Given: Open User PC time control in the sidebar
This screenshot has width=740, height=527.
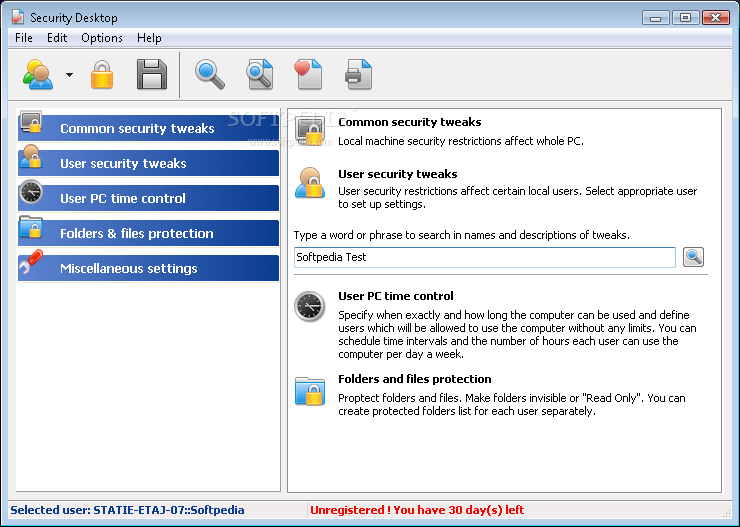Looking at the screenshot, I should [x=148, y=198].
